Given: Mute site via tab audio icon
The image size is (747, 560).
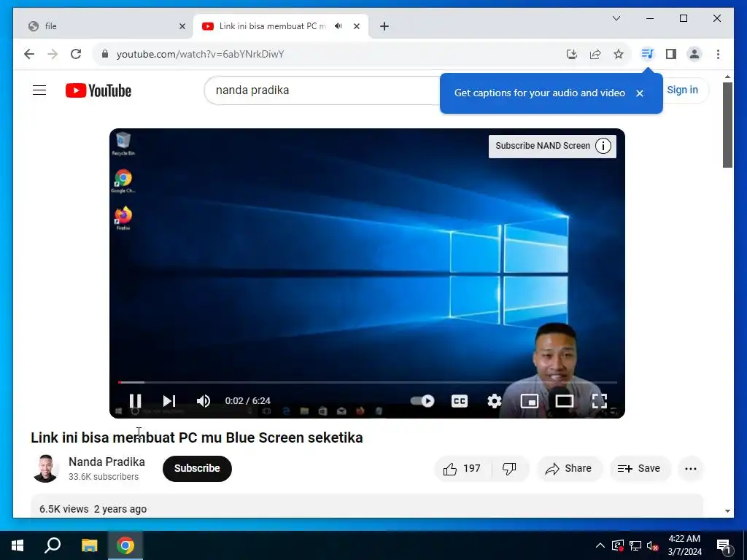Looking at the screenshot, I should (x=338, y=26).
